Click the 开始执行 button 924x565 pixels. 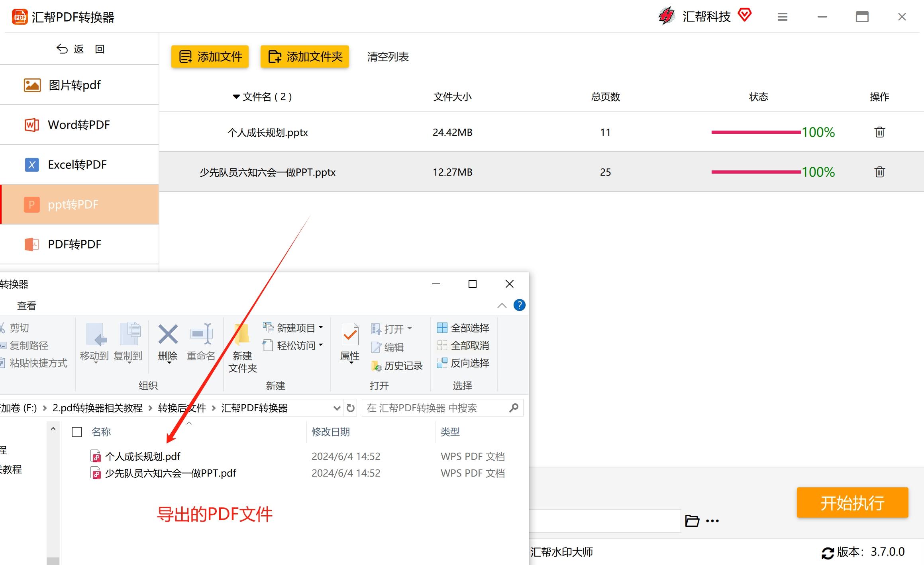[852, 503]
